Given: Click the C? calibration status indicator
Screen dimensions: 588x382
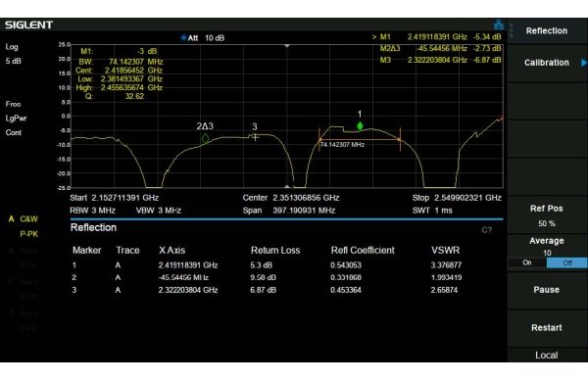Looking at the screenshot, I should pos(487,230).
